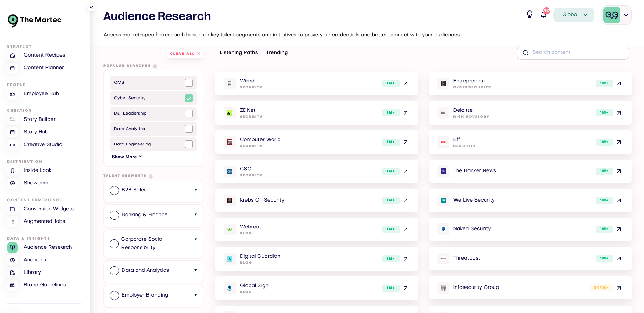
Task: Open Content Planner calendar icon
Action: 13,68
